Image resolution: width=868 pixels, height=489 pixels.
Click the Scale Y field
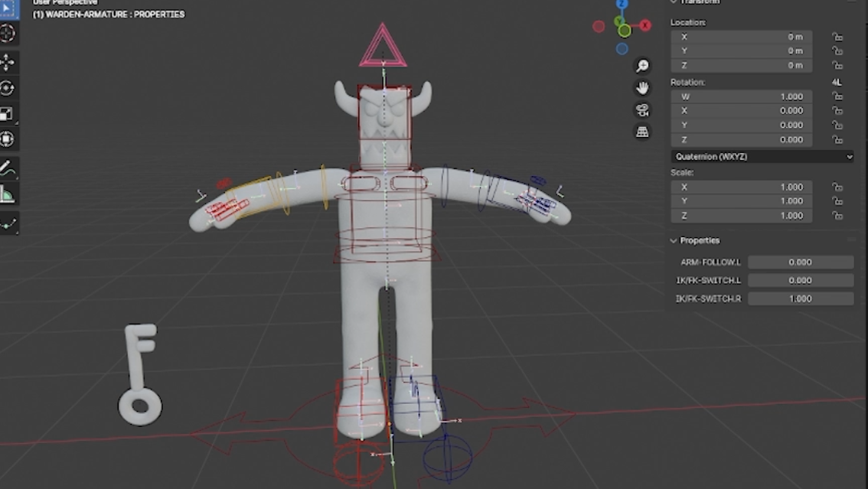tap(741, 201)
